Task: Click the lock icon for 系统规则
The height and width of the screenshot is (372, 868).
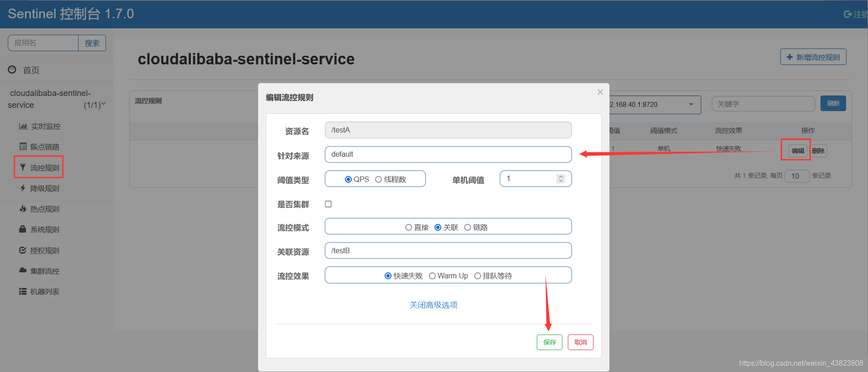Action: [x=22, y=229]
